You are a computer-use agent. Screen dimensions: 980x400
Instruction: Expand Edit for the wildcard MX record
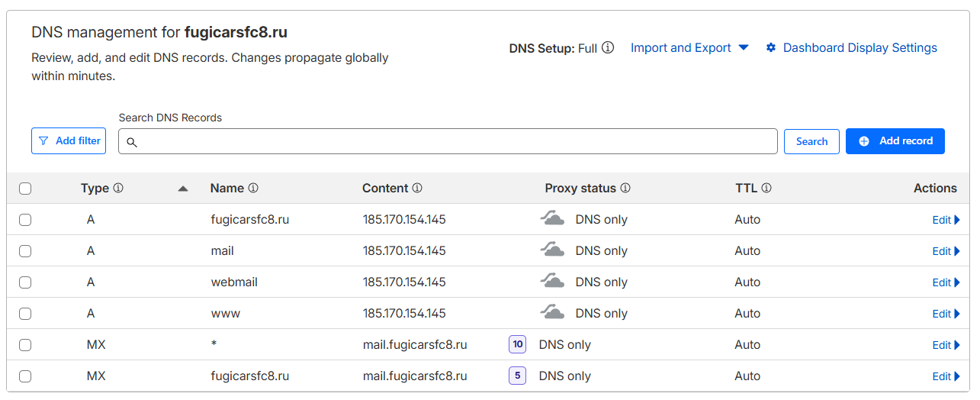click(946, 345)
